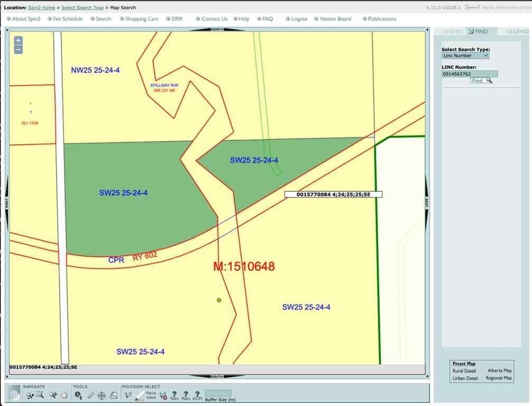The image size is (532, 406).
Task: Open the Select Search Type dropdown
Action: (x=464, y=56)
